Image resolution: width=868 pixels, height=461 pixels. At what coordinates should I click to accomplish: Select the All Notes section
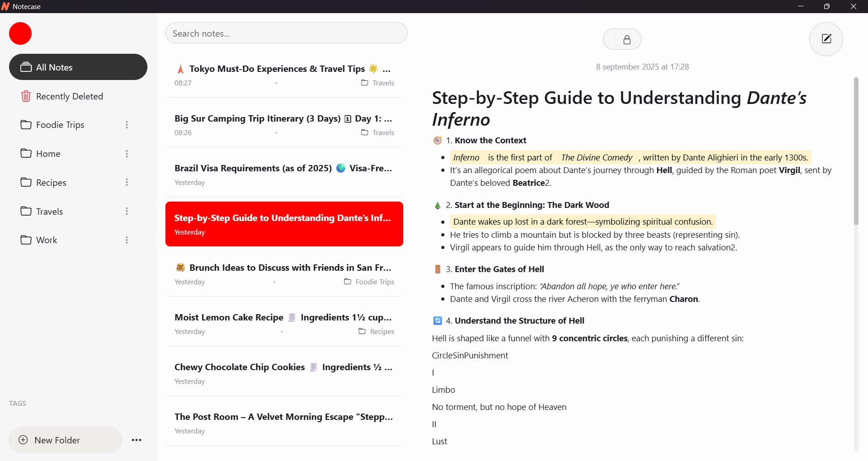click(x=78, y=67)
